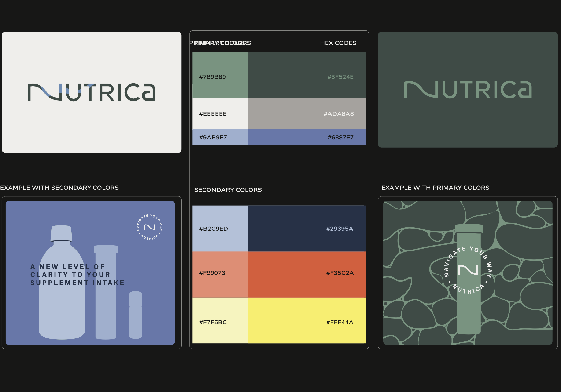The width and height of the screenshot is (561, 392).
Task: Click the circular Navigate Your Way badge on blue
Action: point(149,227)
